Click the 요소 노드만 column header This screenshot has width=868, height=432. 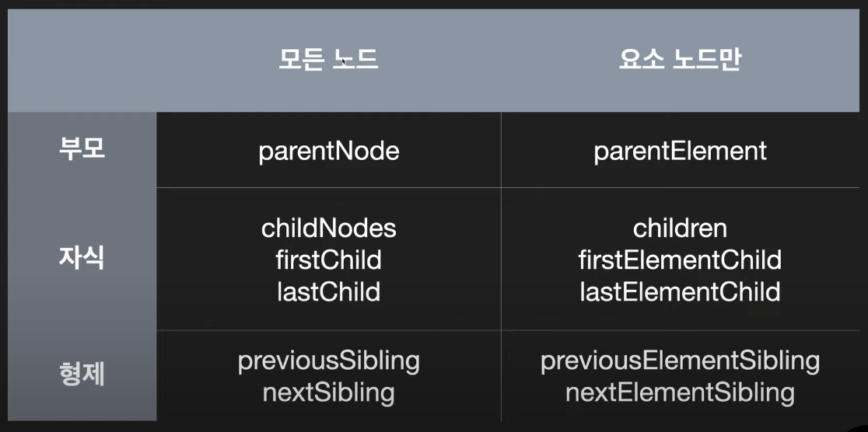pos(680,60)
